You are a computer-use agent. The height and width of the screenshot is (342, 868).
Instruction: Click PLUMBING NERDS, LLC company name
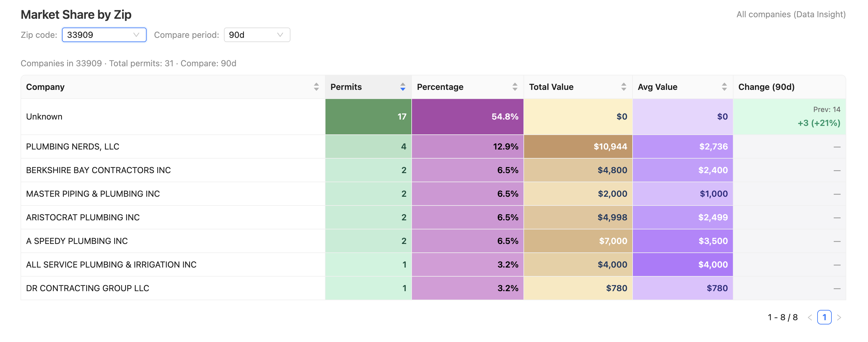click(x=73, y=146)
